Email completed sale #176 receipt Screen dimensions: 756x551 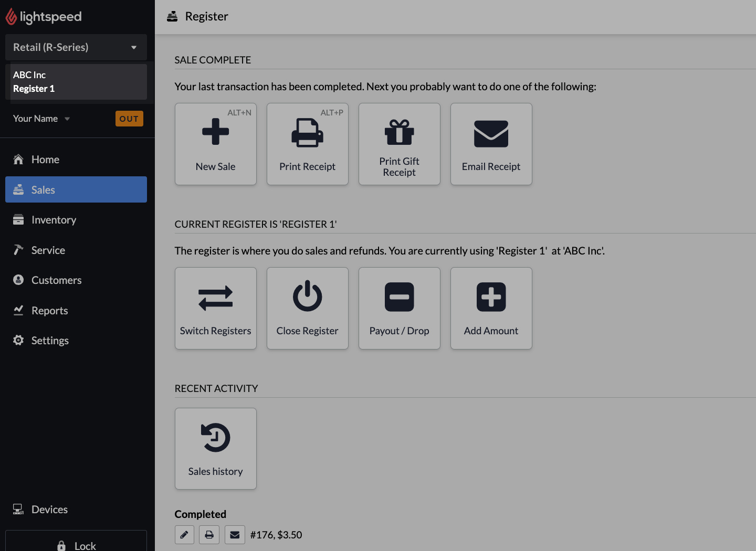tap(235, 535)
